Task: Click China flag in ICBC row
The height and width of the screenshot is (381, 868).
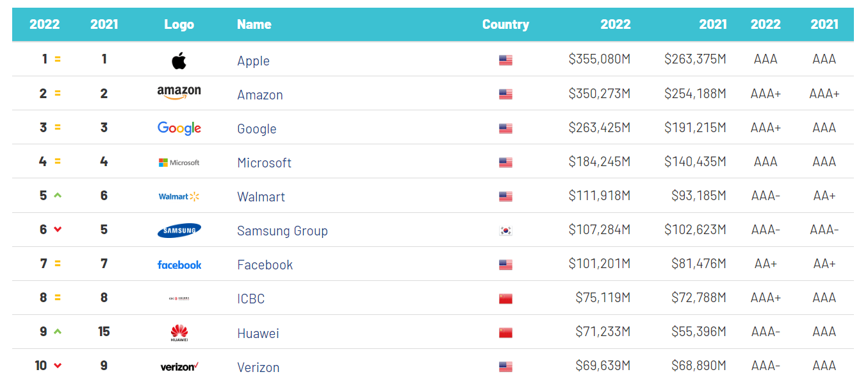Action: (505, 299)
